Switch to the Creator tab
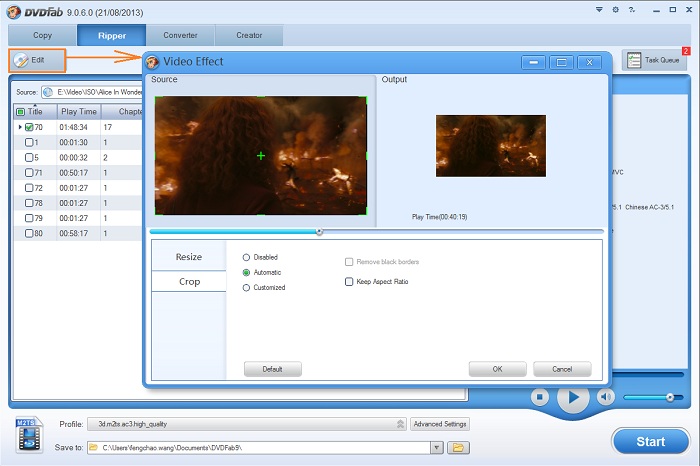This screenshot has width=700, height=466. [249, 35]
